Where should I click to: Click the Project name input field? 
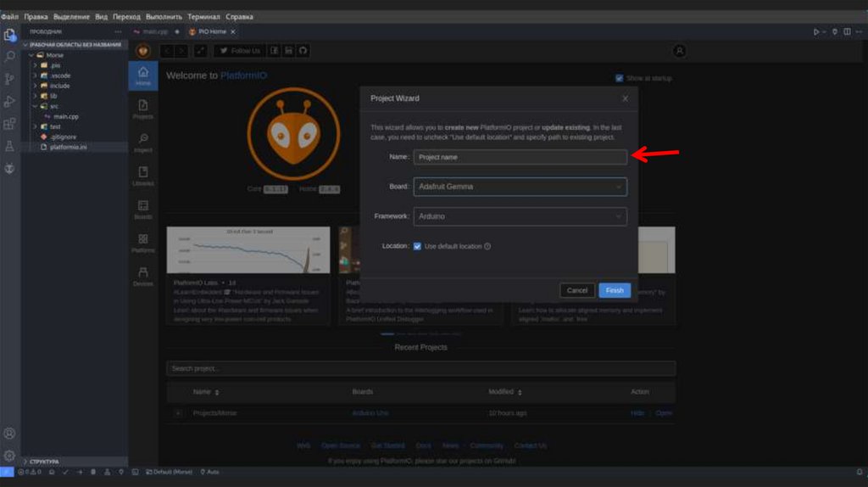click(520, 157)
